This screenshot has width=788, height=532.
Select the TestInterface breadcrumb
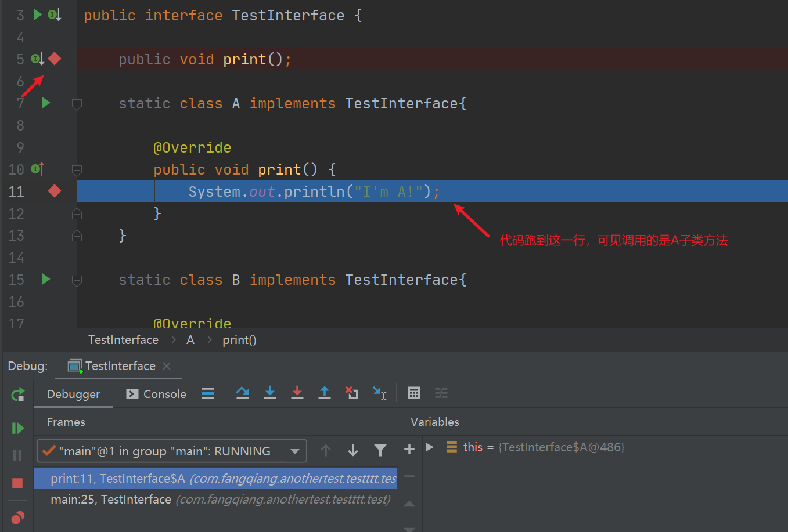click(123, 340)
